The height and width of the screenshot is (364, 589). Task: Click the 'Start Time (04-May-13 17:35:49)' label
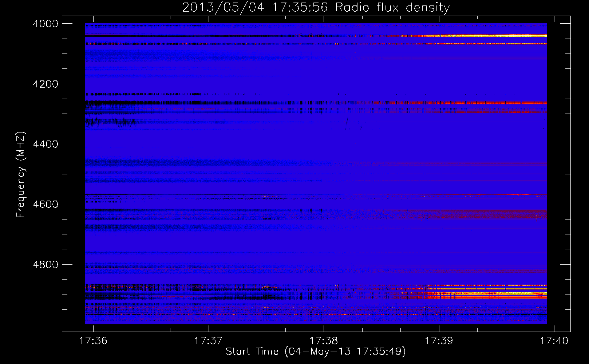pos(316,352)
